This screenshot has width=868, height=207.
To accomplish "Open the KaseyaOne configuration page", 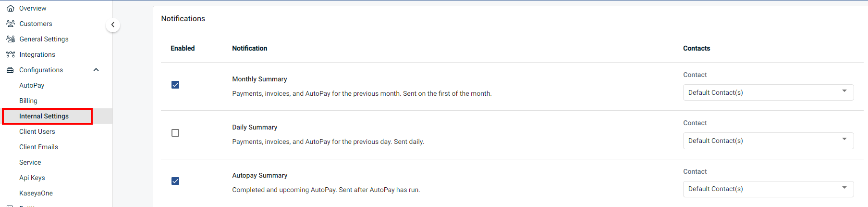I will tap(36, 193).
